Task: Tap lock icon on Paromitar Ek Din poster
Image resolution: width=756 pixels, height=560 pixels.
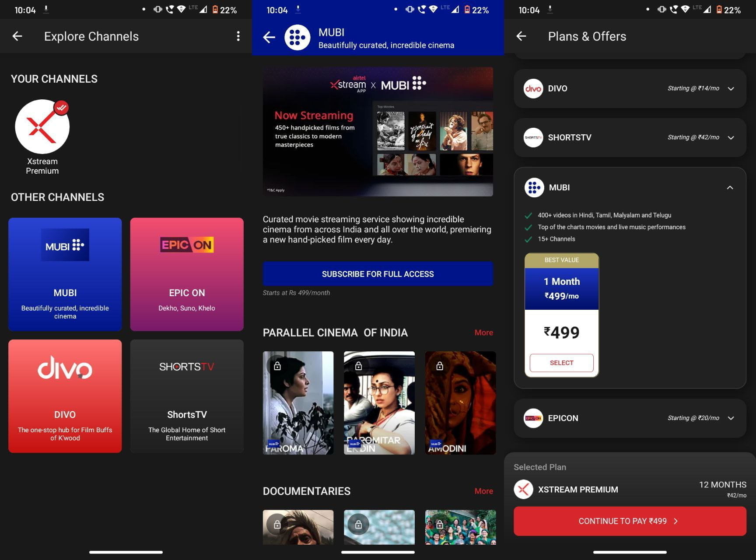Action: click(358, 366)
